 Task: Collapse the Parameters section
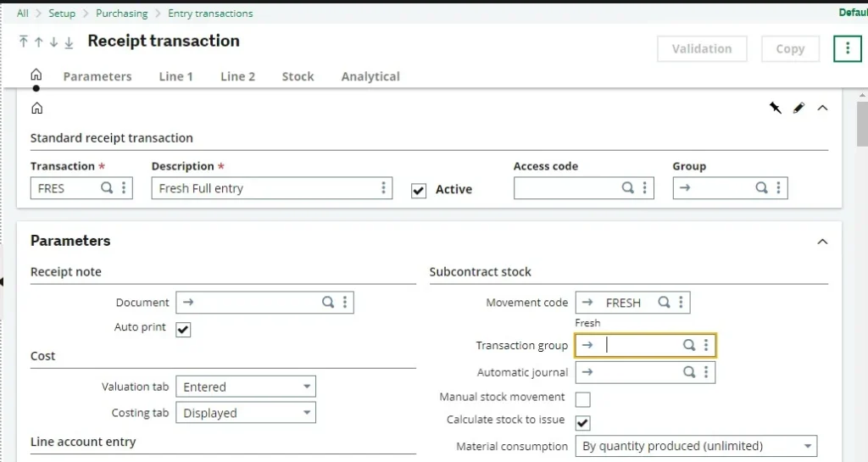822,242
